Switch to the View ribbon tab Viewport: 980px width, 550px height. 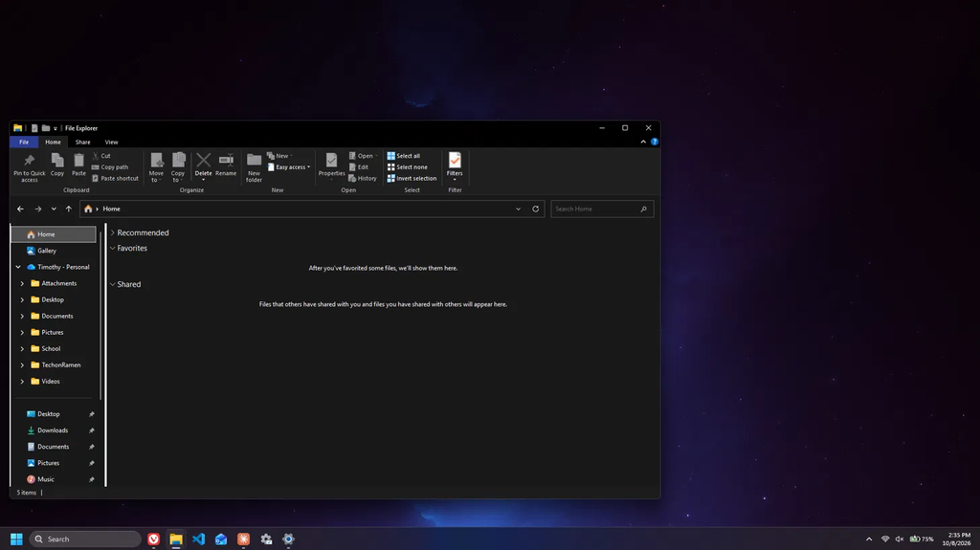click(111, 142)
